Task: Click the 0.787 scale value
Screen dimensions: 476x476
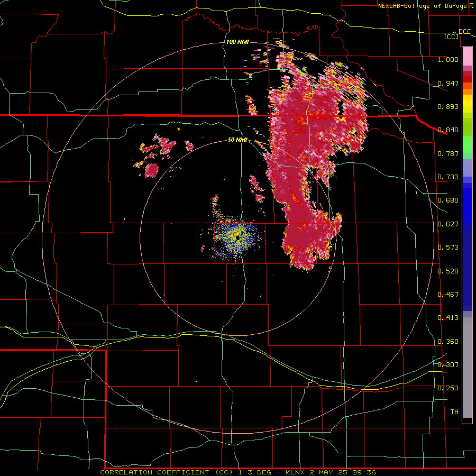Action: tap(448, 153)
